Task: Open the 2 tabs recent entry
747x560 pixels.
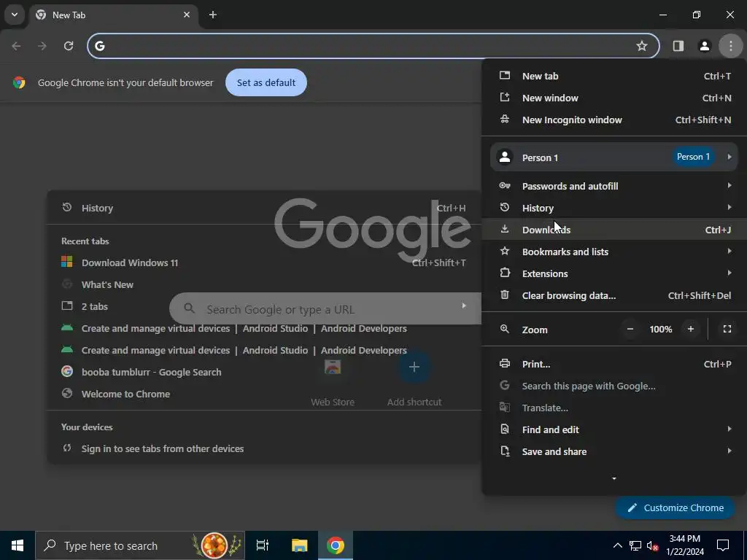Action: coord(263,307)
